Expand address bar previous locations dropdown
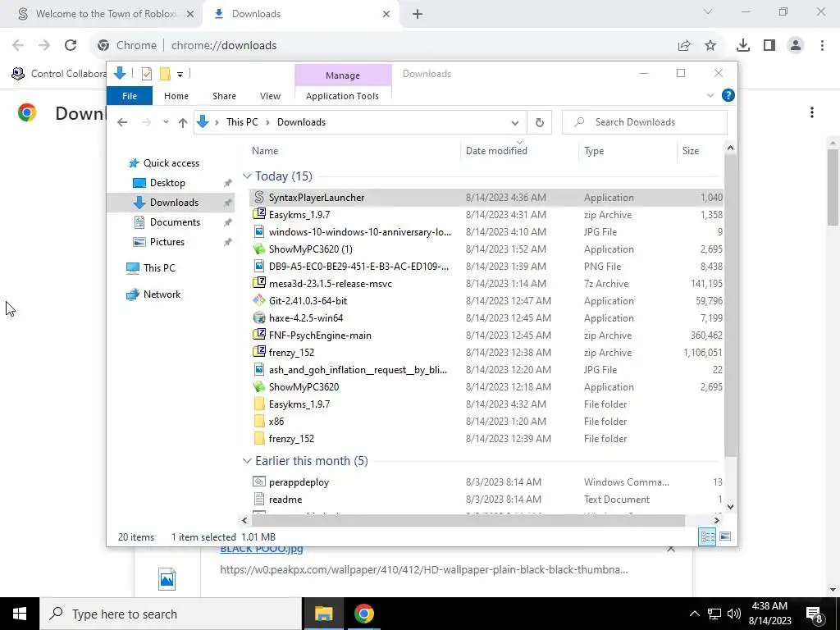This screenshot has width=840, height=630. click(x=515, y=123)
